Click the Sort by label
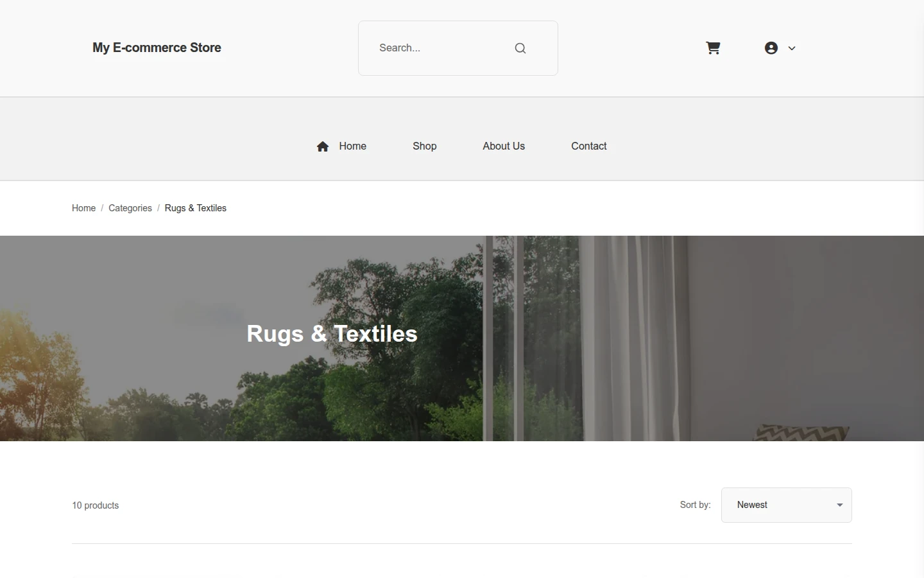This screenshot has width=924, height=578. [696, 505]
